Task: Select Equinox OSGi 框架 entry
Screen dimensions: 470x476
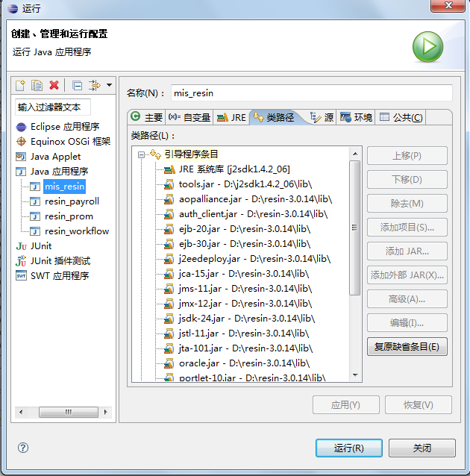Action: coord(69,142)
